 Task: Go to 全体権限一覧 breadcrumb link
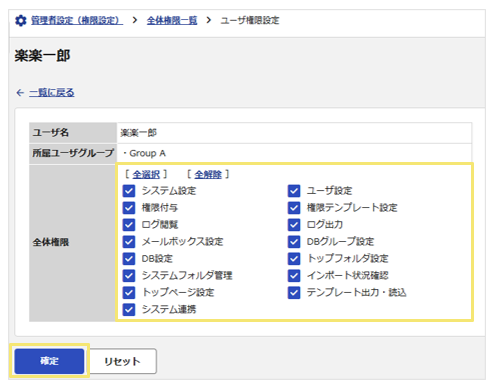172,20
